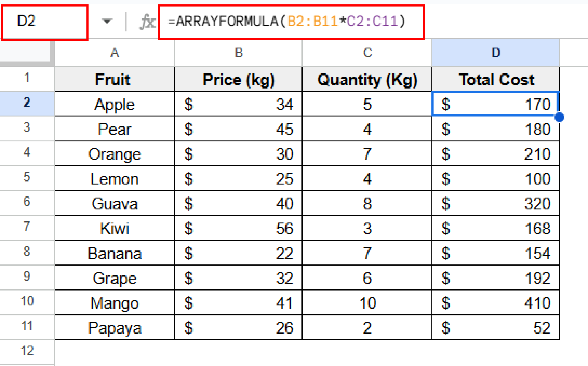
Task: Select row header 12
Action: click(27, 351)
